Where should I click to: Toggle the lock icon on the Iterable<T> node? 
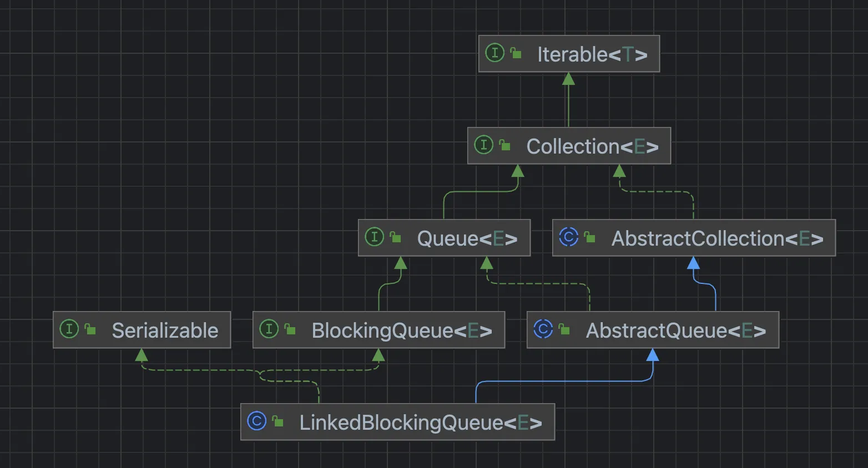(517, 53)
